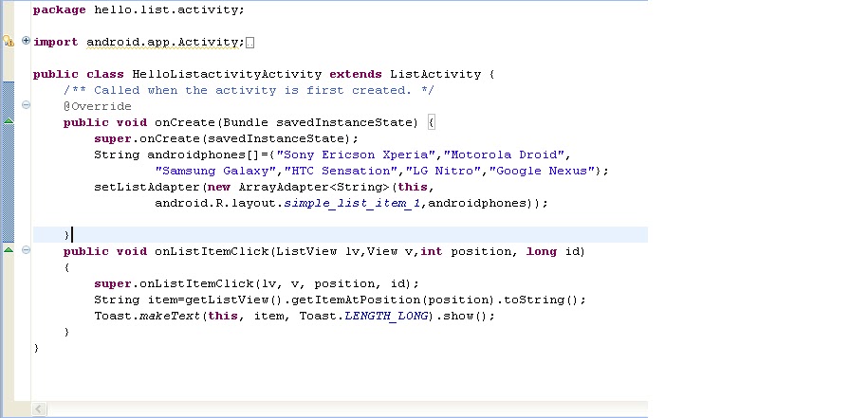The height and width of the screenshot is (418, 868).
Task: Expand the folded import statements
Action: pyautogui.click(x=26, y=41)
